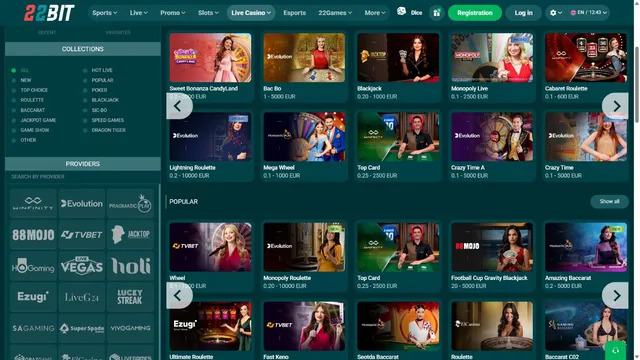Viewport: 640px width, 360px height.
Task: Open the Mega Wheel game card
Action: click(x=304, y=146)
